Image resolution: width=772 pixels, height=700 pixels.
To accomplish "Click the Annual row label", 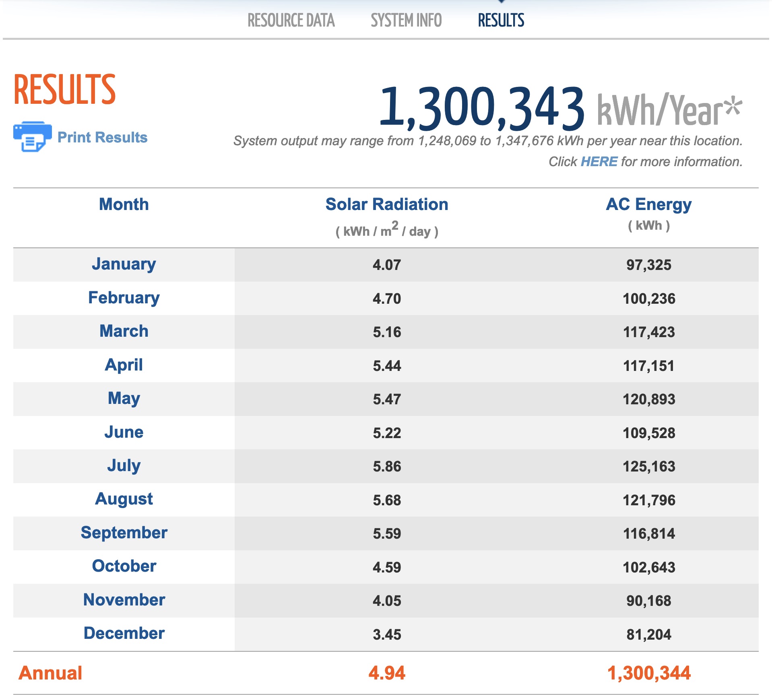I will click(x=50, y=673).
